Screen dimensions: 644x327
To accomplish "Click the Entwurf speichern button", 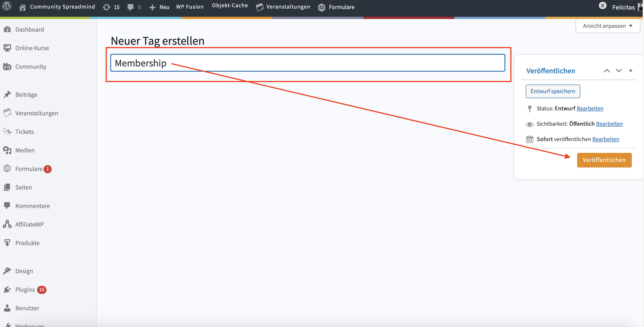I will point(553,91).
